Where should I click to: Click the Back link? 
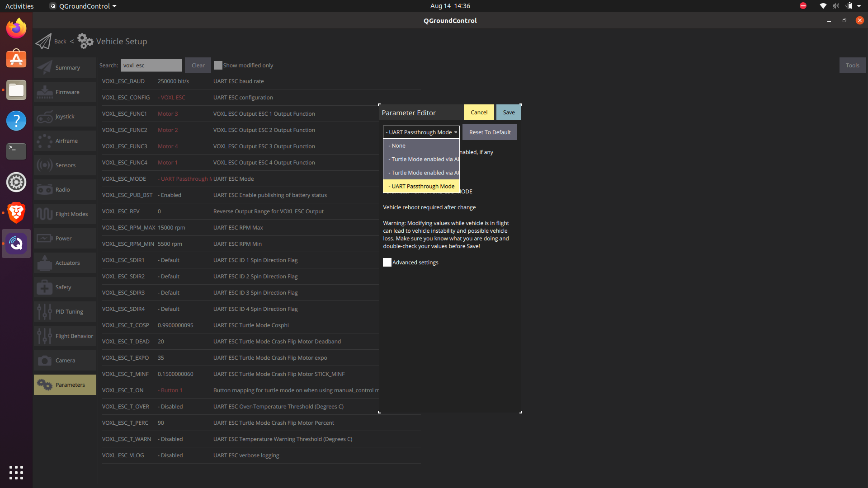[x=60, y=42]
